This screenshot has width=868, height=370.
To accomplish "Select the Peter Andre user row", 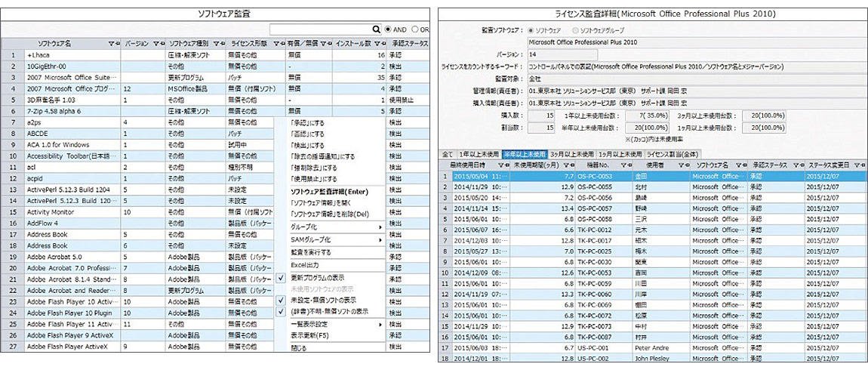I will 653,348.
